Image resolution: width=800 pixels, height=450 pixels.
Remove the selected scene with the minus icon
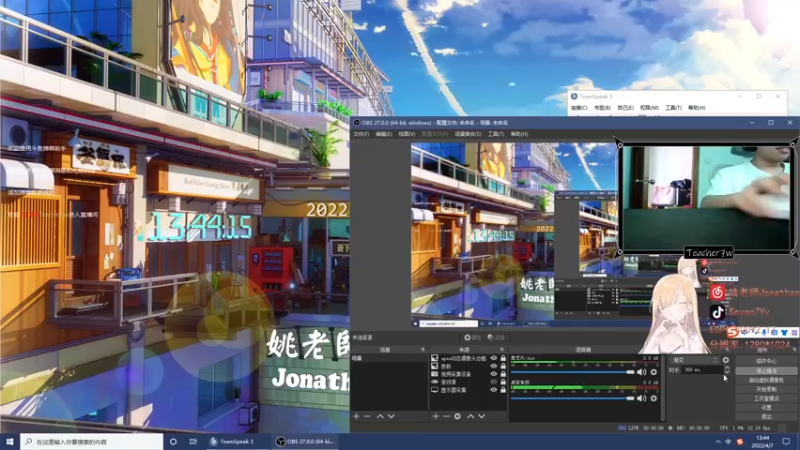pos(367,416)
